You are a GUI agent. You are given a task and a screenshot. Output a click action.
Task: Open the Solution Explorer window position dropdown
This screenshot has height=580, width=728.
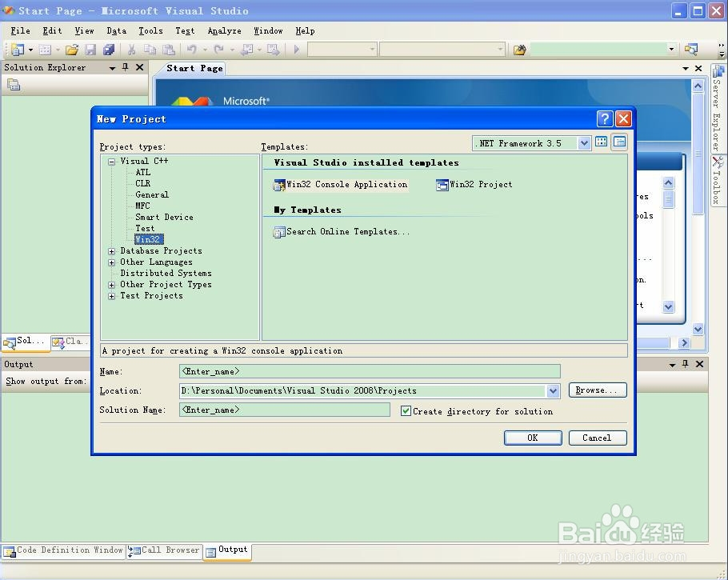112,68
